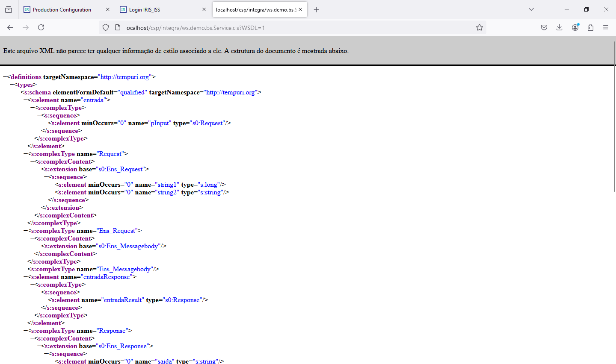The height and width of the screenshot is (364, 616).
Task: Open the Save to Pocket icon
Action: [x=544, y=27]
